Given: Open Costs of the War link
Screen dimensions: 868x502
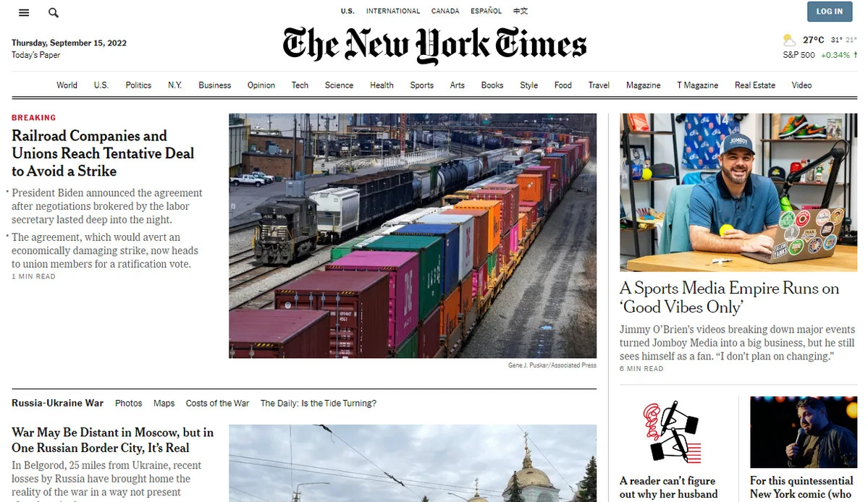Looking at the screenshot, I should [x=218, y=403].
